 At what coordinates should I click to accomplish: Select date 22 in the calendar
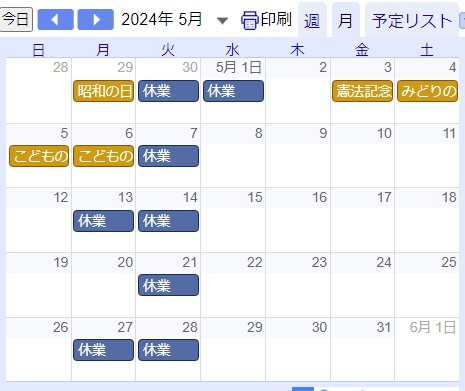point(255,262)
